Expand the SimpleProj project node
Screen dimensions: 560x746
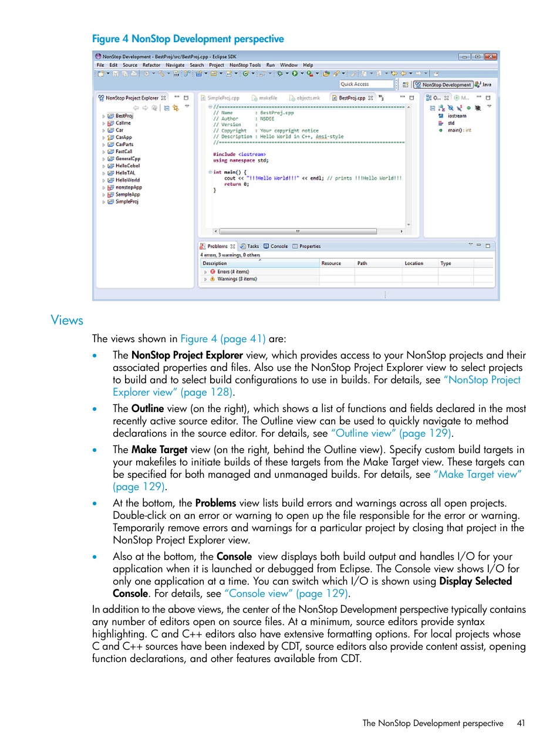pyautogui.click(x=104, y=202)
